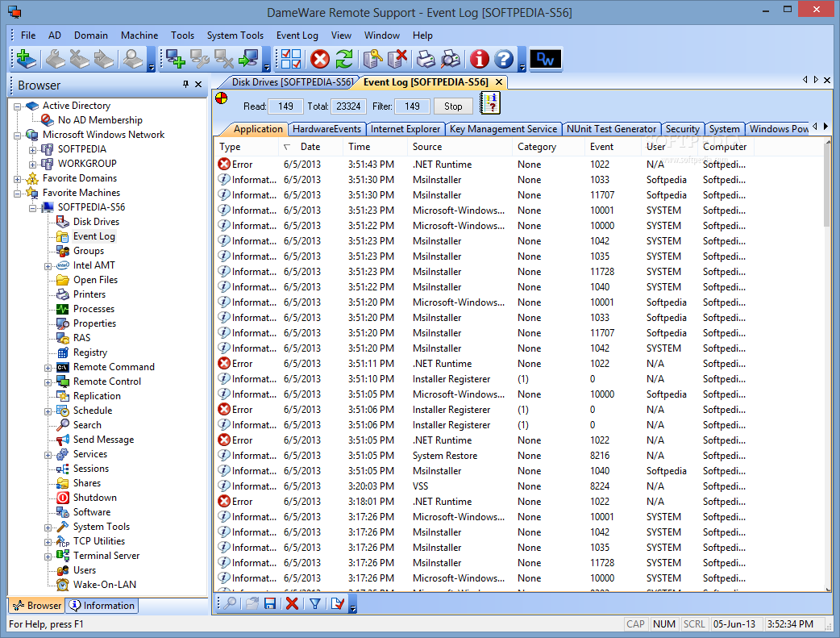
Task: Select the Wake-On-LAN tree item
Action: pos(105,585)
